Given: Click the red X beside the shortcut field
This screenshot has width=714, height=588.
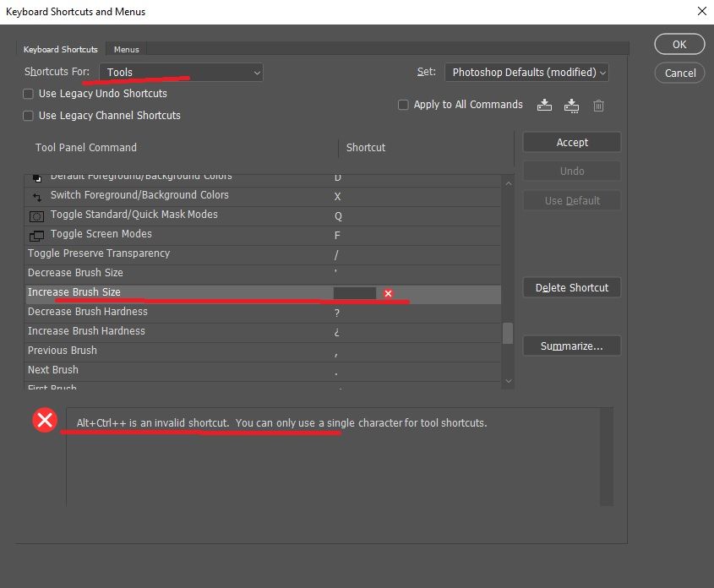Looking at the screenshot, I should 388,292.
